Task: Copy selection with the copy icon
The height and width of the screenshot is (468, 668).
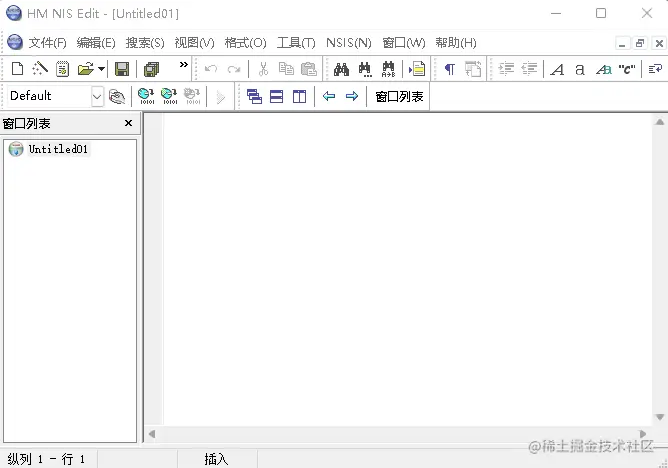Action: pos(286,69)
